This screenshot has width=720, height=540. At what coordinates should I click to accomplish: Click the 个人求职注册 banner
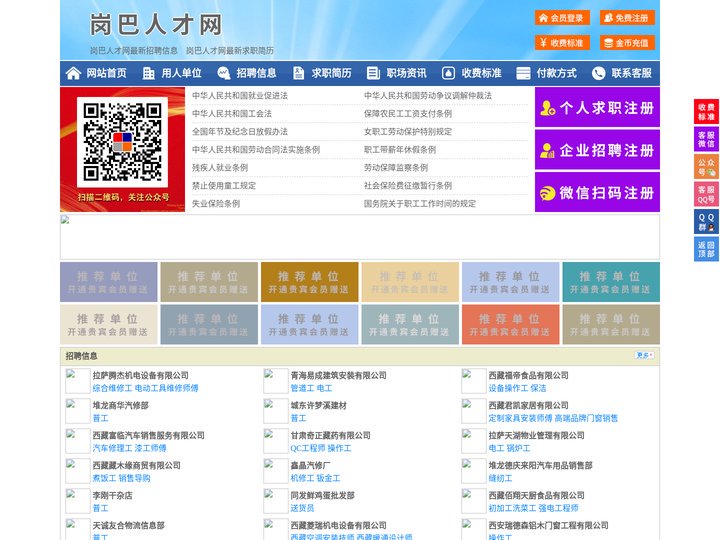pos(597,107)
